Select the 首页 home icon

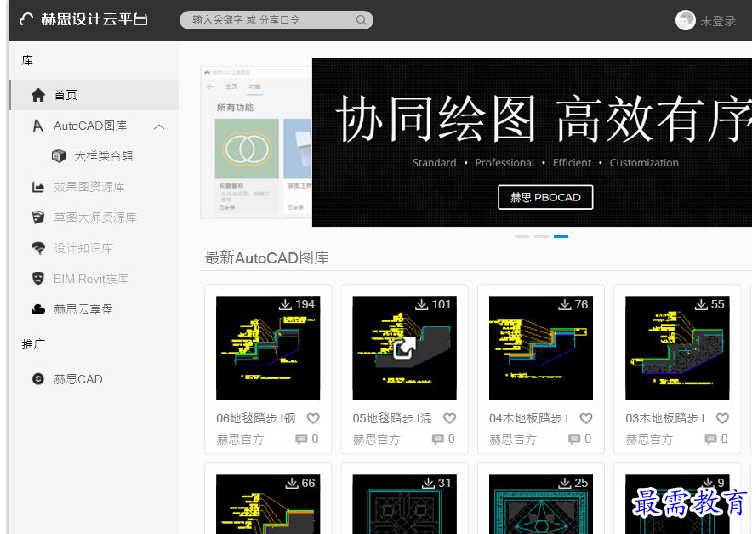click(38, 95)
